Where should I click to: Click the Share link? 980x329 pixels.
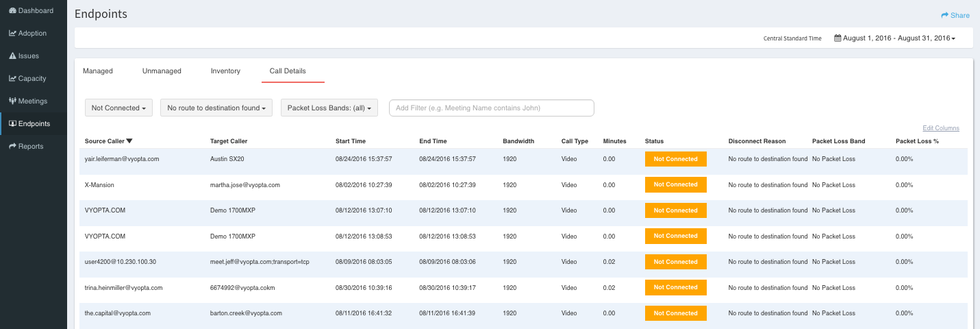[955, 15]
